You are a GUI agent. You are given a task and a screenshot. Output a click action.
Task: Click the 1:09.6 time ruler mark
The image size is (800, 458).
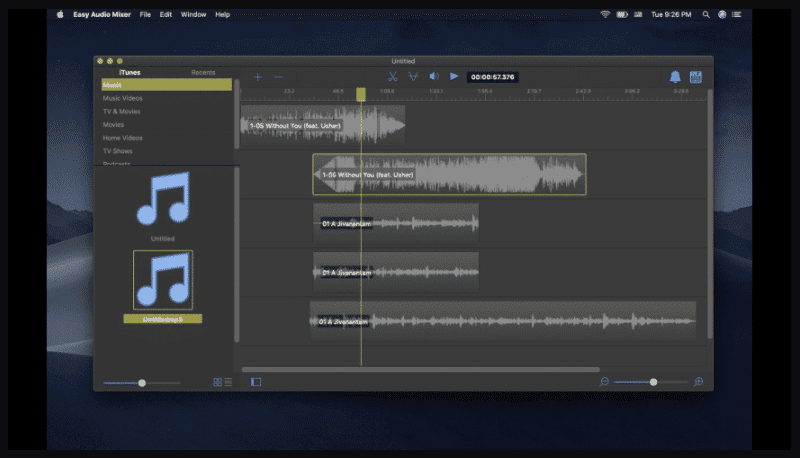pyautogui.click(x=387, y=91)
